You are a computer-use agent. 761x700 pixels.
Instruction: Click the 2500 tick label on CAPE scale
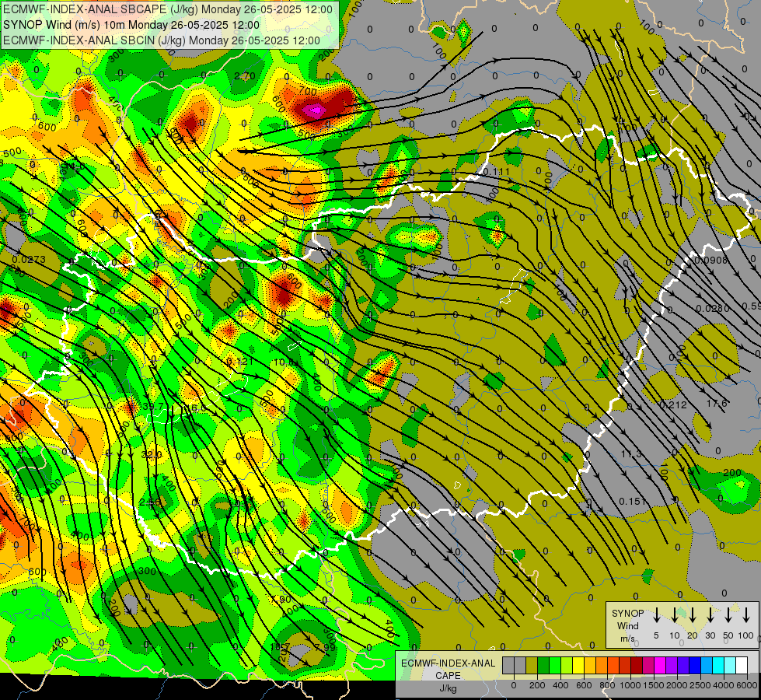pyautogui.click(x=700, y=685)
